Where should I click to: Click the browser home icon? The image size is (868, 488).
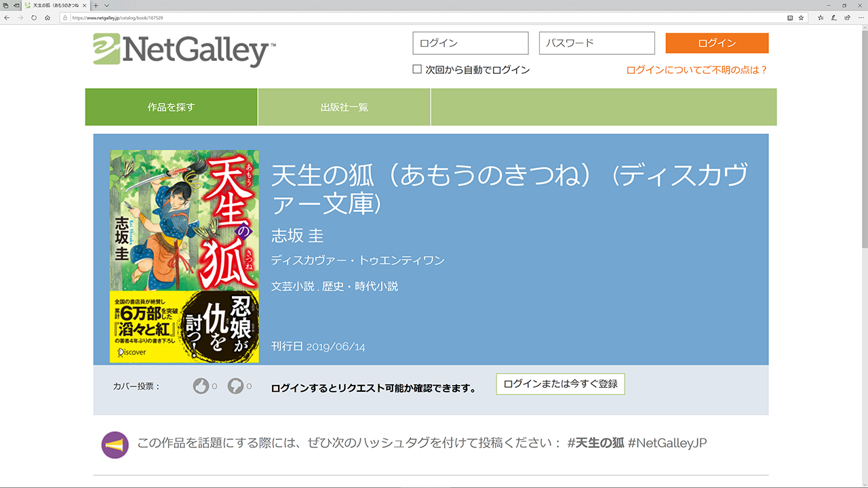[x=47, y=18]
